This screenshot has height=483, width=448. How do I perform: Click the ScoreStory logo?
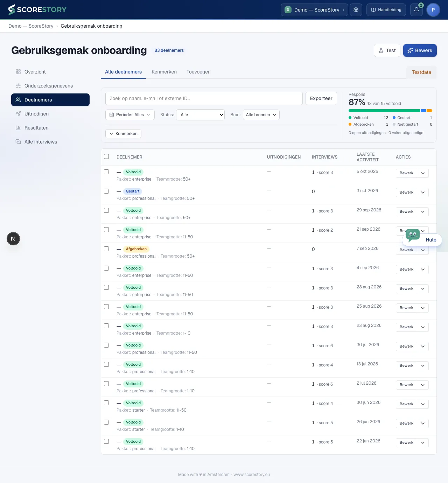[x=37, y=10]
